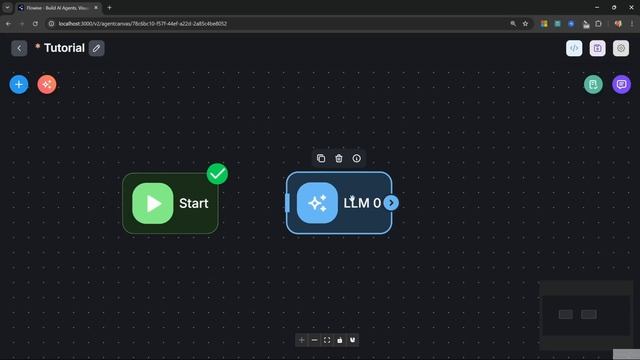640x360 pixels.
Task: Reload the browser page
Action: pyautogui.click(x=35, y=24)
